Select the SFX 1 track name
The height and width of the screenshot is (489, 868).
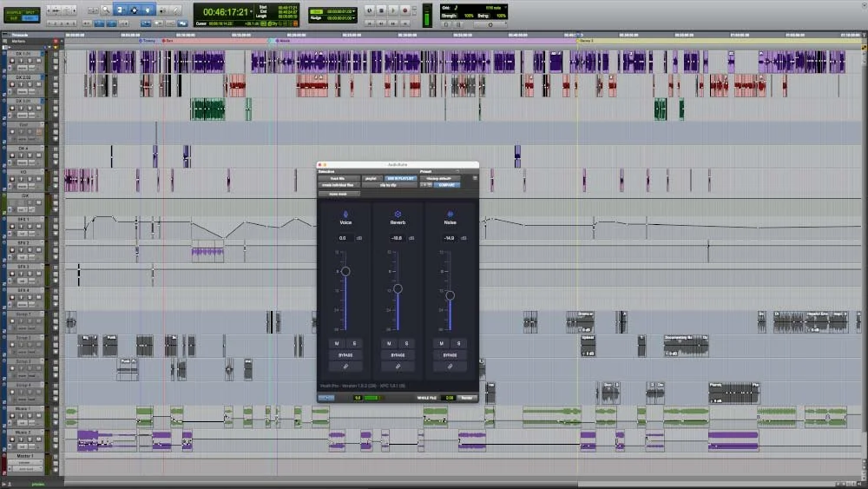point(23,219)
